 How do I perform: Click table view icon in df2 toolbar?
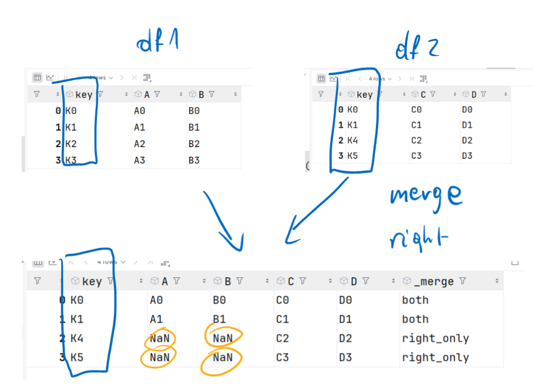click(321, 79)
